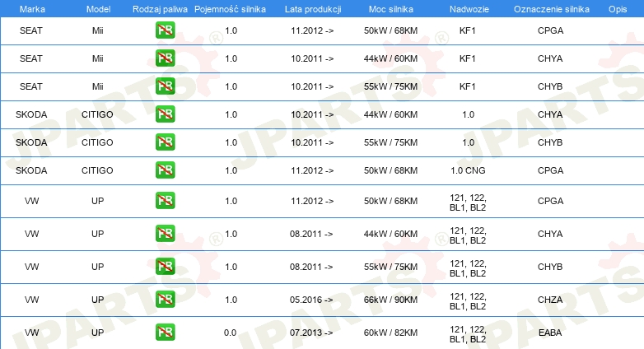Click the petrol icon in VW UP CPGA row
Screen dimensions: 644x349
coord(165,201)
